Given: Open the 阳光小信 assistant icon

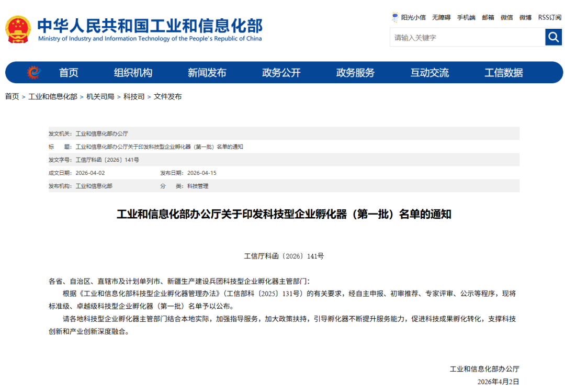Looking at the screenshot, I should [x=395, y=17].
